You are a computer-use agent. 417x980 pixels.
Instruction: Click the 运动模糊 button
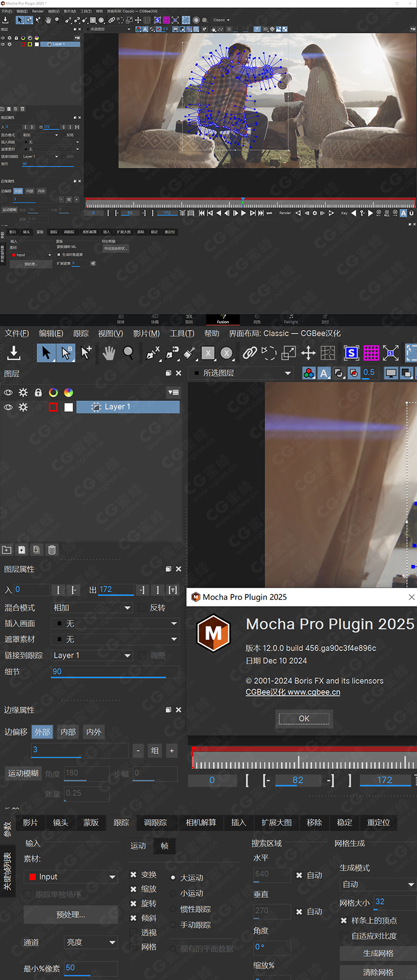click(23, 773)
